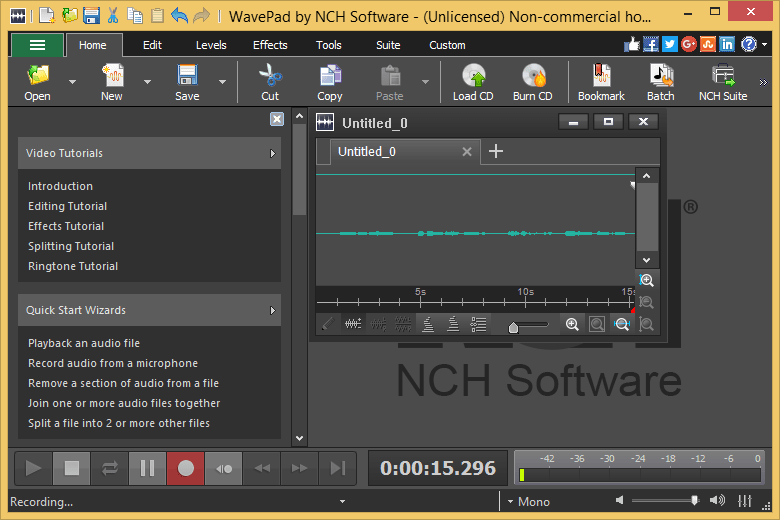Switch to the Levels tab
780x520 pixels.
(211, 45)
